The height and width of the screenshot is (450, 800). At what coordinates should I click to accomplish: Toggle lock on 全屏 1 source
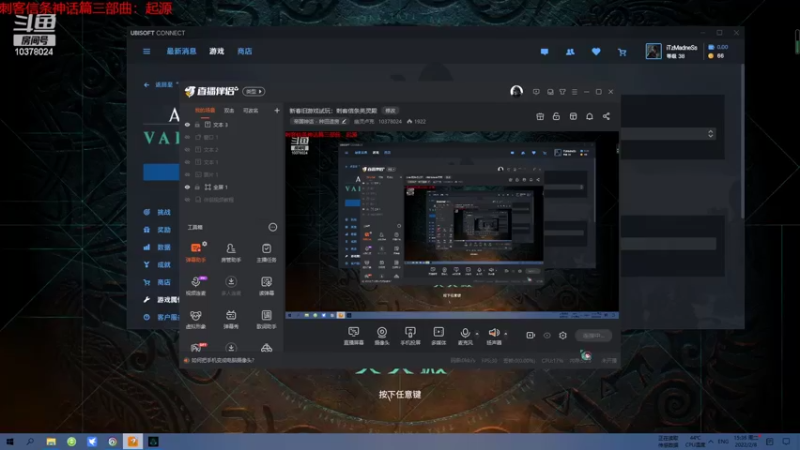click(x=197, y=187)
